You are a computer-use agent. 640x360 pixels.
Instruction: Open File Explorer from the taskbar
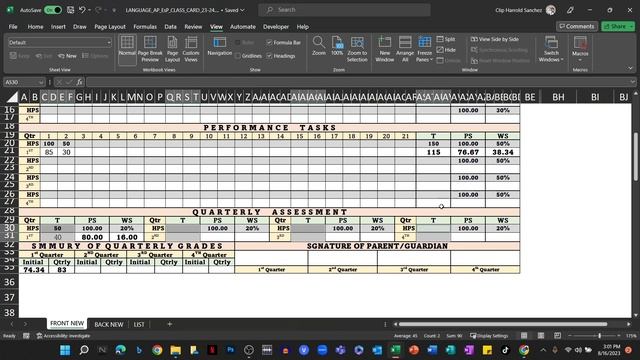(x=176, y=350)
